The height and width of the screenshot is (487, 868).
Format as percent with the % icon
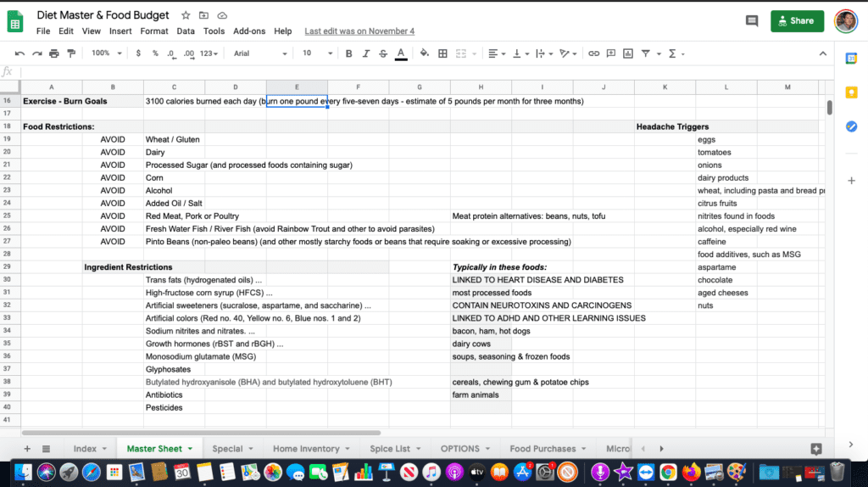155,53
